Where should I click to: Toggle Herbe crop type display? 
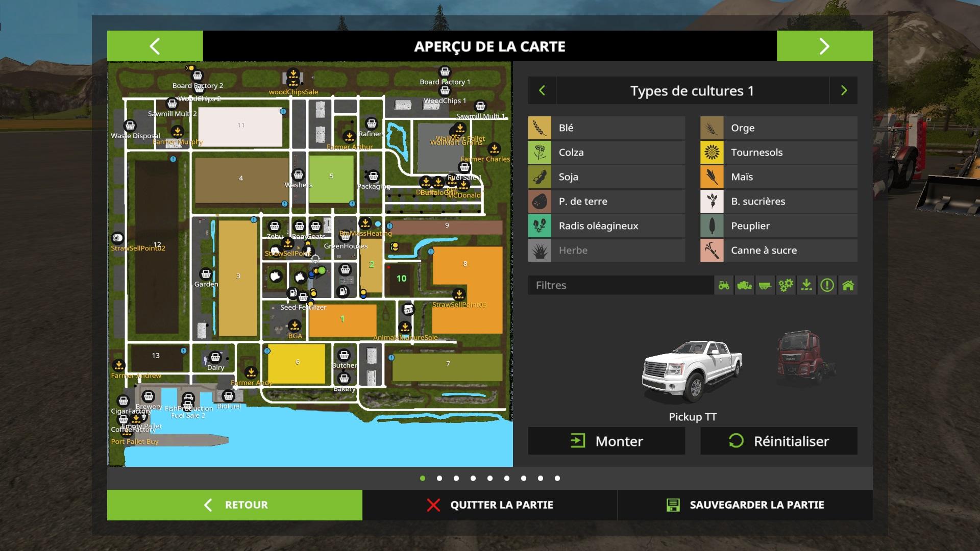606,251
